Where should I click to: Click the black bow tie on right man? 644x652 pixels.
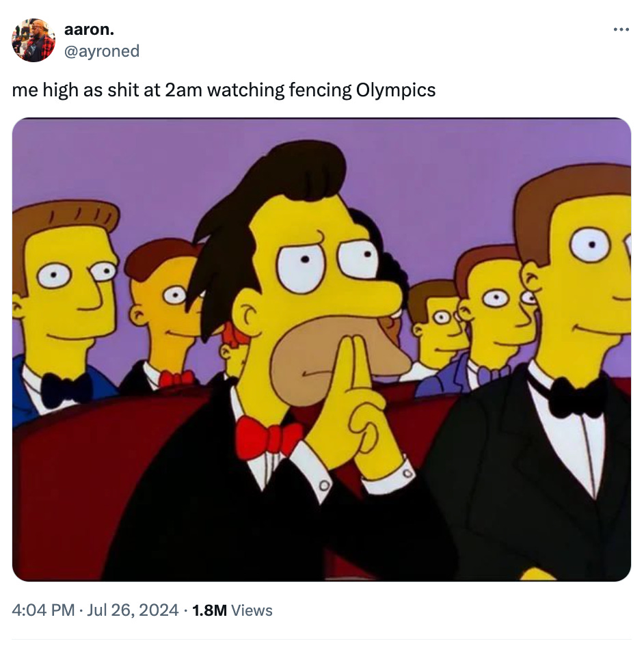[576, 398]
